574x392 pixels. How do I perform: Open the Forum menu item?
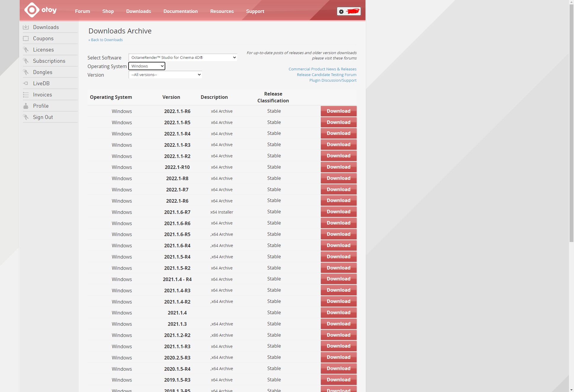pyautogui.click(x=82, y=11)
